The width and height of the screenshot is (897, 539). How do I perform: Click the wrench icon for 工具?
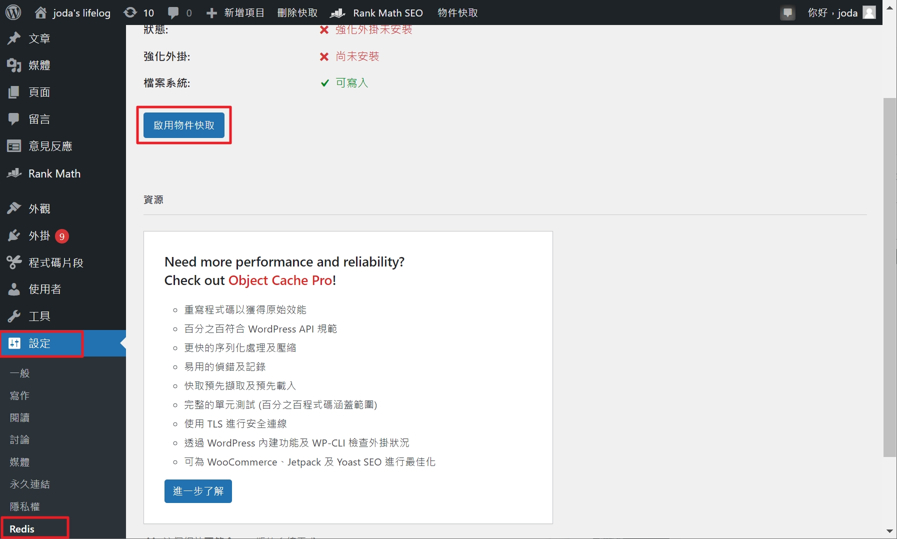point(14,316)
